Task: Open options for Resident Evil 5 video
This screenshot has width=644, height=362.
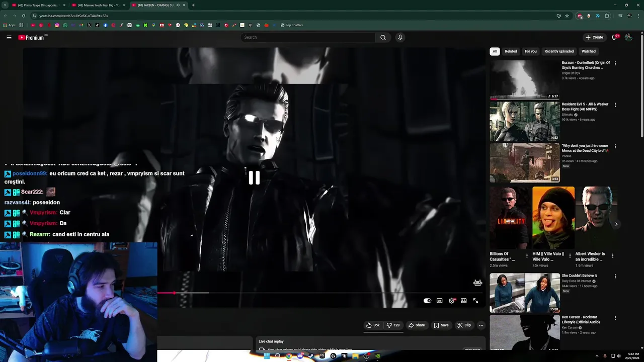Action: click(x=615, y=105)
